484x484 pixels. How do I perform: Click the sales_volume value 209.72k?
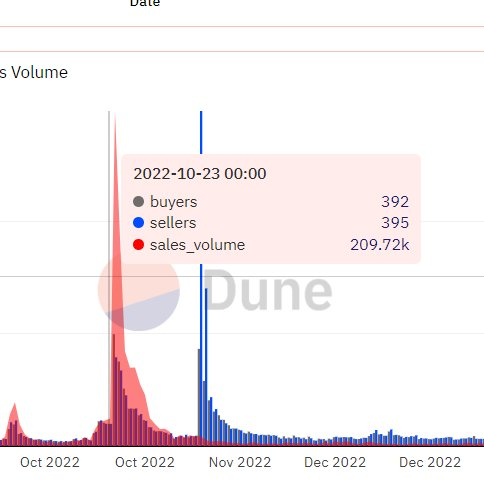(380, 245)
